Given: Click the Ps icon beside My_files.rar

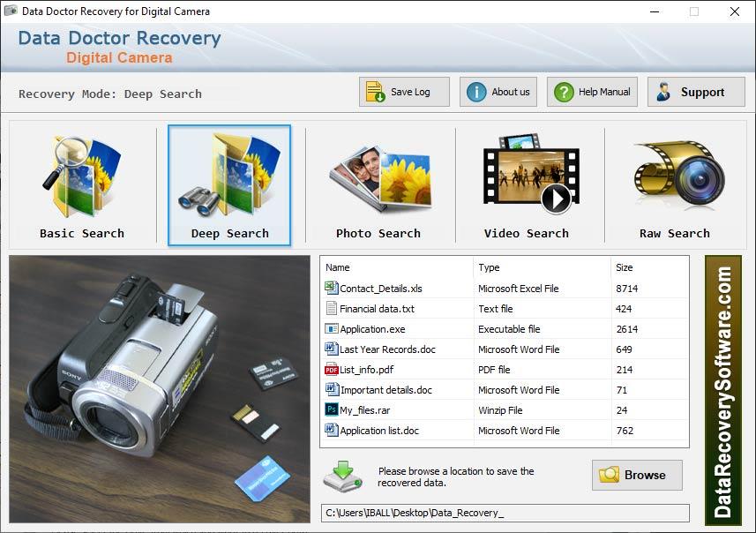Looking at the screenshot, I should (x=331, y=409).
